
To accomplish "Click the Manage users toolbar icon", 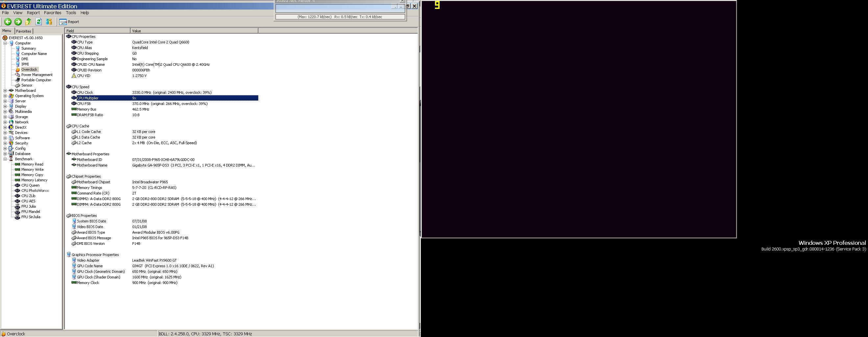I will pos(49,22).
